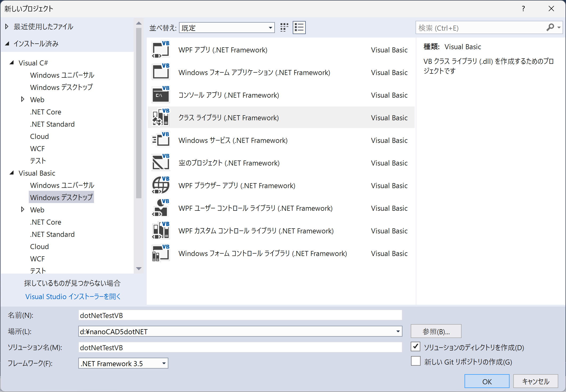Click the 参照(B)... browse button

pyautogui.click(x=436, y=331)
